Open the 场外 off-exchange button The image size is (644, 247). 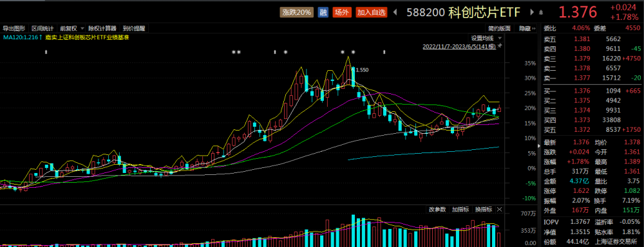[342, 12]
